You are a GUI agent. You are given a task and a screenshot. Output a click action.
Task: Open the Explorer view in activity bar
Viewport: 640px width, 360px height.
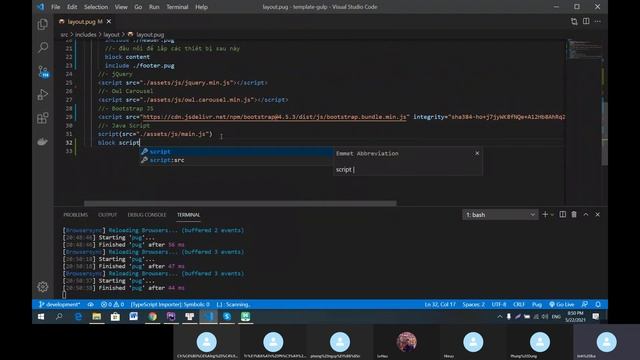click(42, 24)
